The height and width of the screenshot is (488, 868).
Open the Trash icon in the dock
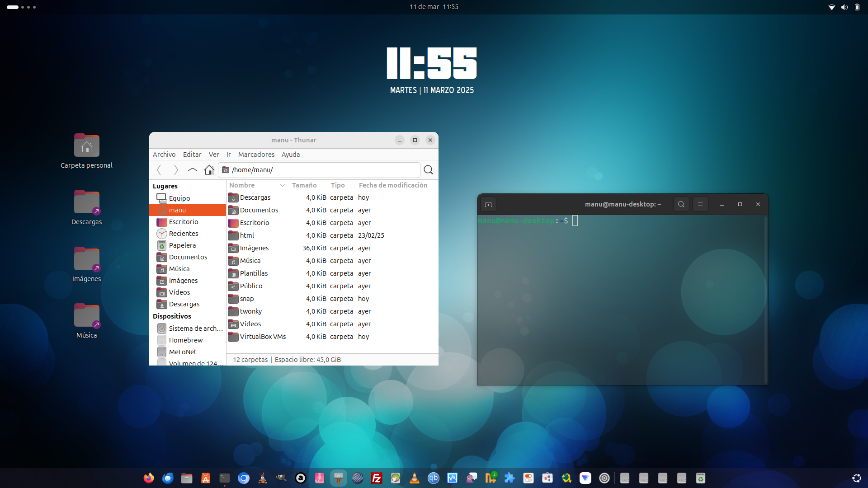pyautogui.click(x=701, y=478)
